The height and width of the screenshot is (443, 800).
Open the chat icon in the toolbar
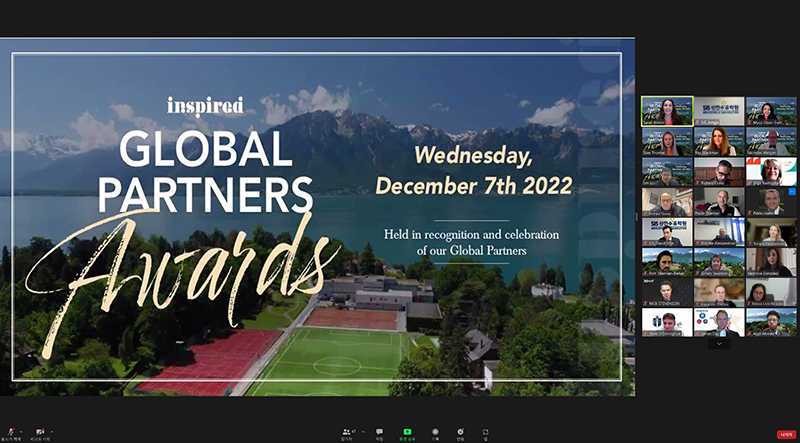pos(379,432)
